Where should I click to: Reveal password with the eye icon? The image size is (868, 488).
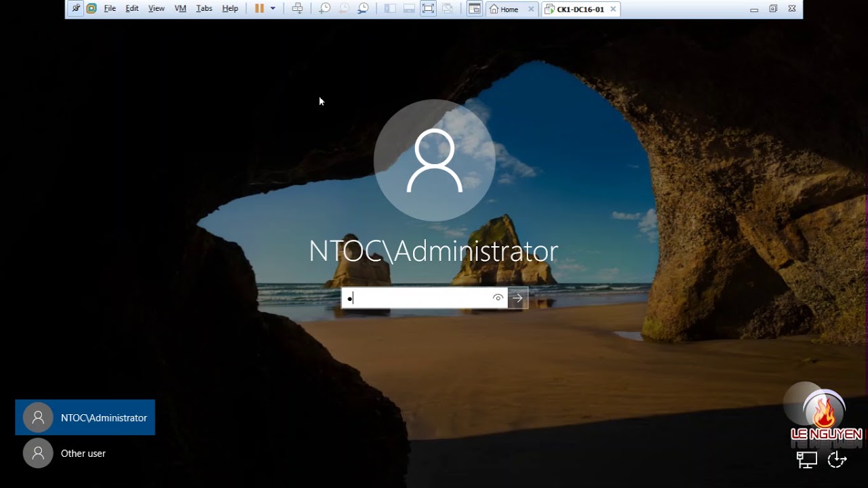pos(498,298)
